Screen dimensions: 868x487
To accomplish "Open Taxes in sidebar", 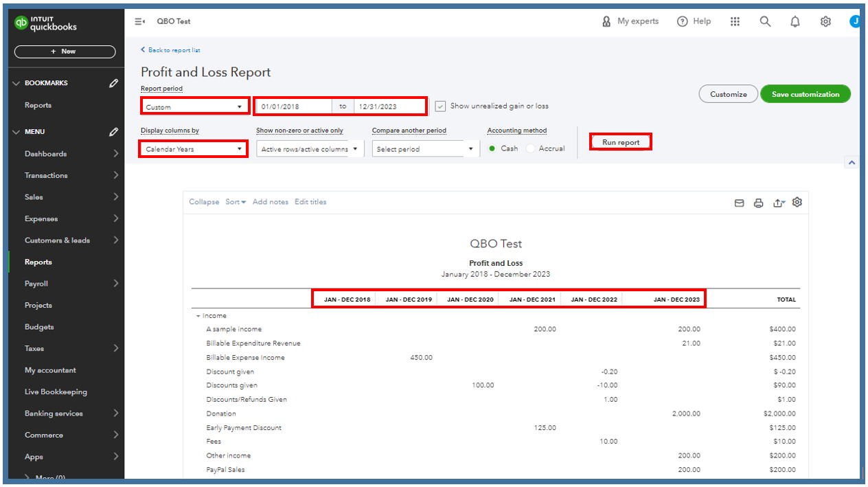I will point(34,349).
